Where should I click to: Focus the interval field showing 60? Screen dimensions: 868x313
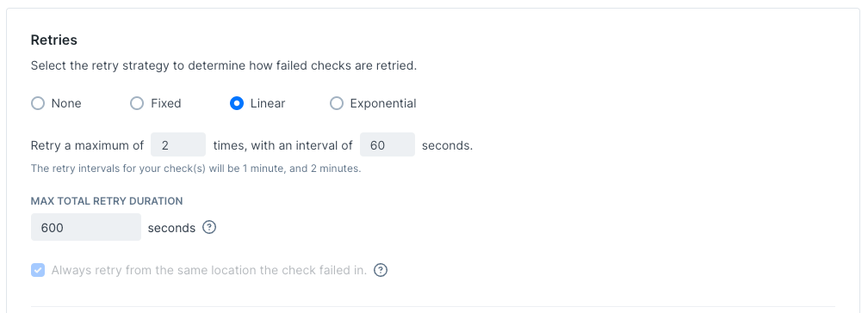[x=387, y=144]
